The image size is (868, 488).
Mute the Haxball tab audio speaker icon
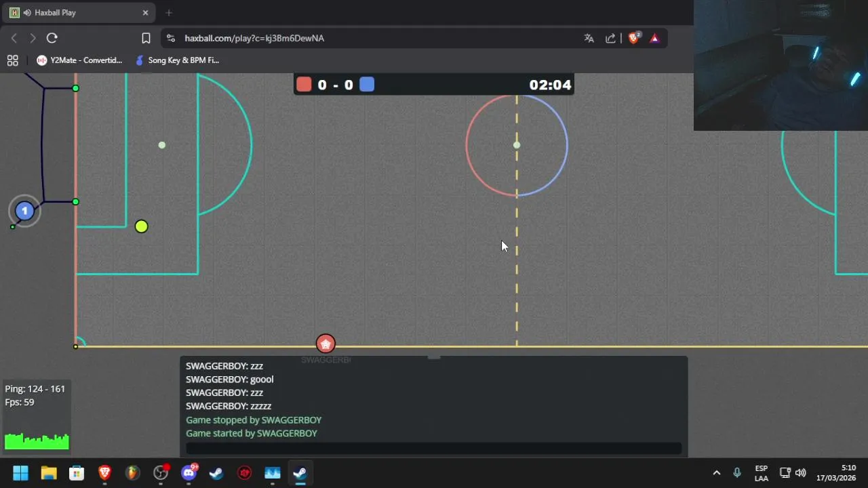pyautogui.click(x=27, y=12)
